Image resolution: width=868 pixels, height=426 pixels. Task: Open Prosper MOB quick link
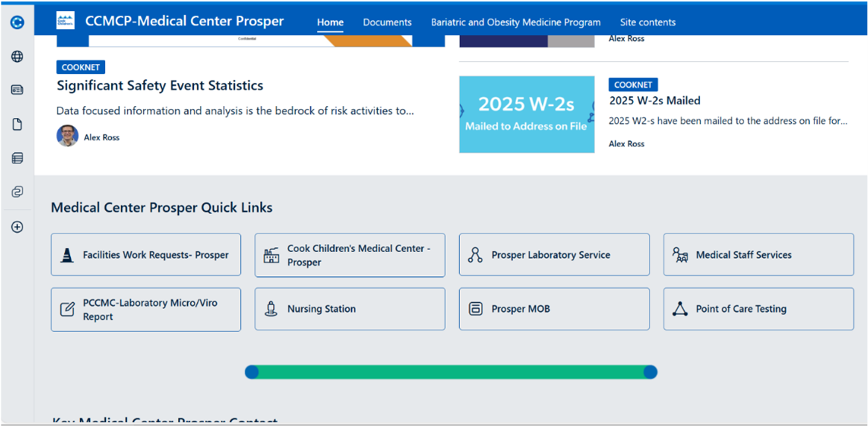click(554, 309)
